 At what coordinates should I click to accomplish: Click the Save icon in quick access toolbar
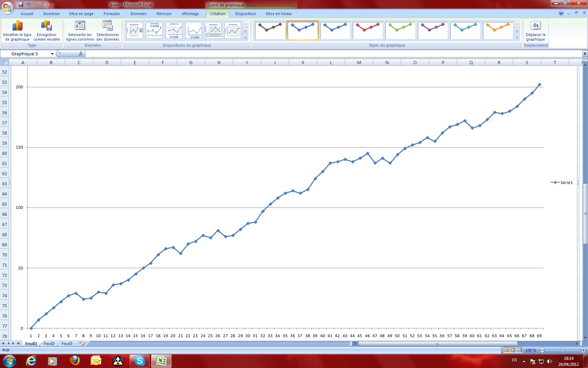(x=21, y=5)
